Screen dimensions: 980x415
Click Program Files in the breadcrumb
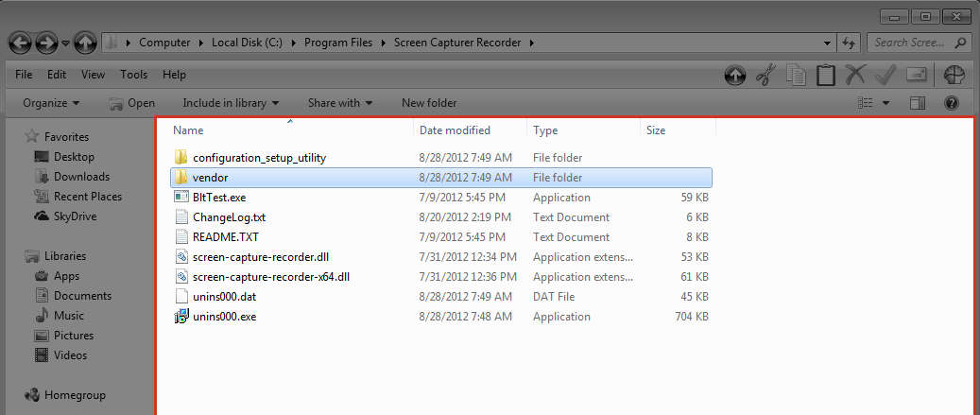point(338,43)
